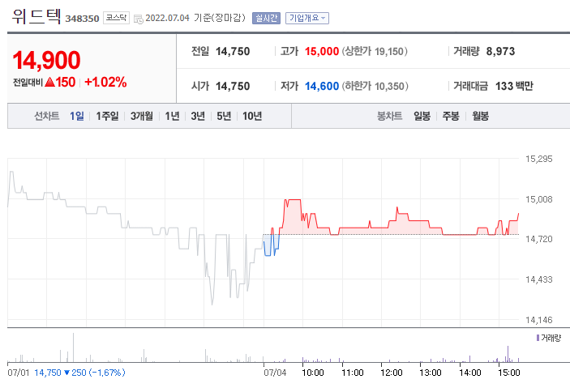
Task: Click the 12:00 time axis label
Action: pyautogui.click(x=392, y=373)
